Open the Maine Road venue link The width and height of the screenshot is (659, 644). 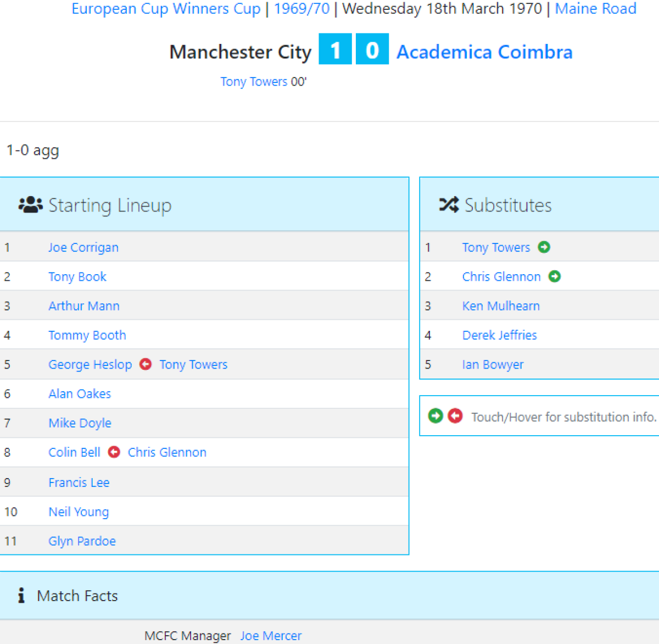coord(595,9)
